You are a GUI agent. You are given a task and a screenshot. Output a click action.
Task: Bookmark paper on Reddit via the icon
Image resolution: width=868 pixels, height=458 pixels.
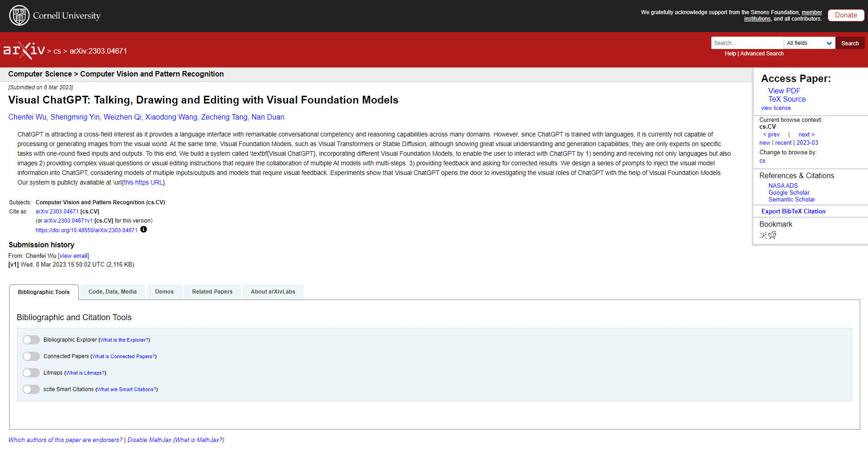coord(773,235)
